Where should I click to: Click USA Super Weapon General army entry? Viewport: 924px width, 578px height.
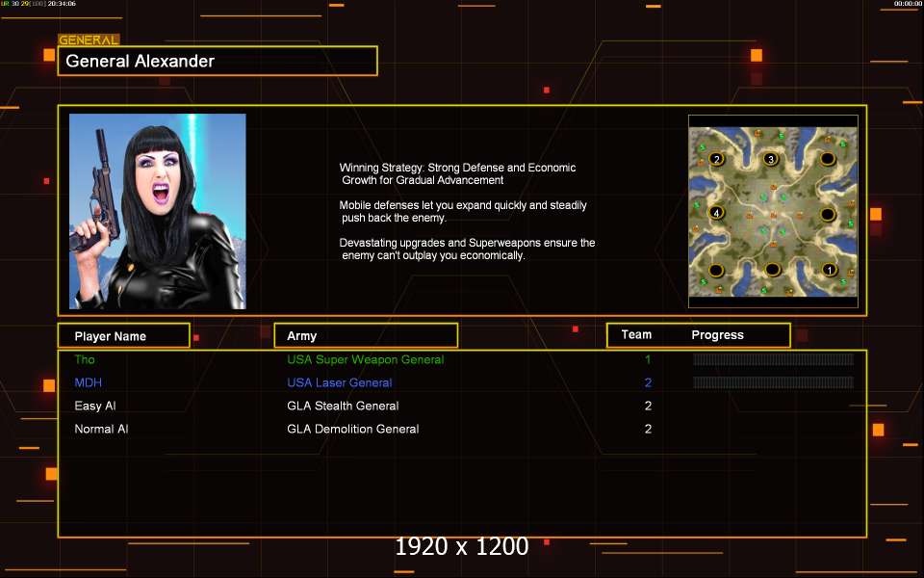(x=366, y=359)
